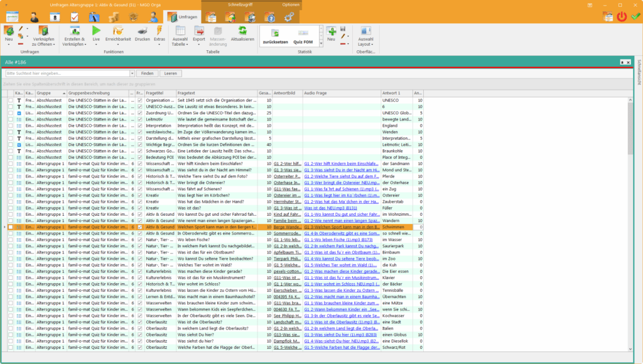This screenshot has width=643, height=364.
Task: Open Antwortbild link 'Sommerrode...'
Action: [x=287, y=233]
